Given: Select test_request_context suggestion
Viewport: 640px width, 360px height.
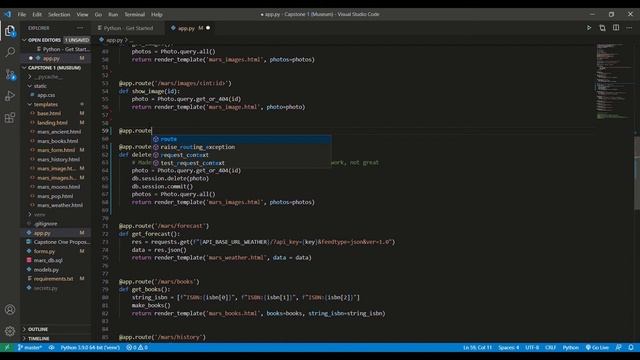Looking at the screenshot, I should point(242,163).
